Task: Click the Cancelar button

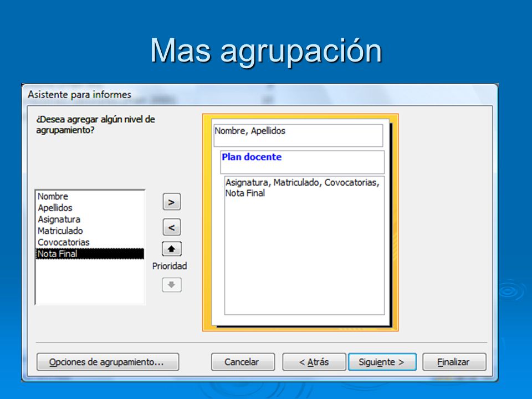Action: click(243, 362)
